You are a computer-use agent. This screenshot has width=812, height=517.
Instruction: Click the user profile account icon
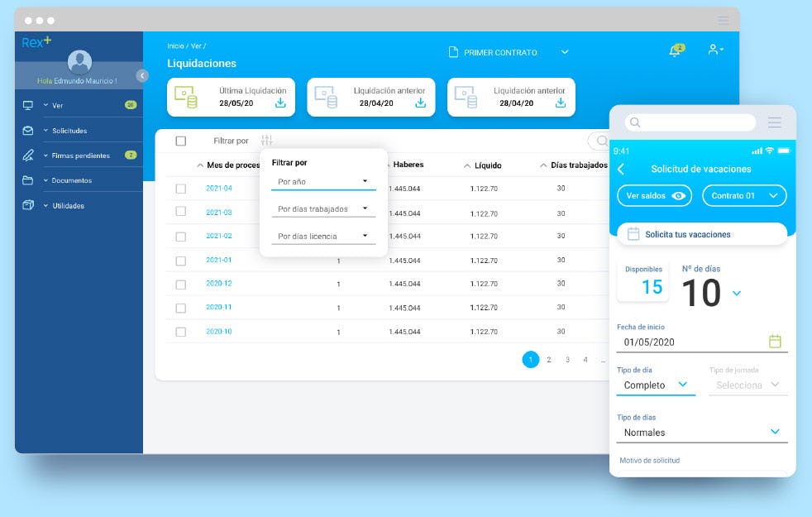point(713,50)
